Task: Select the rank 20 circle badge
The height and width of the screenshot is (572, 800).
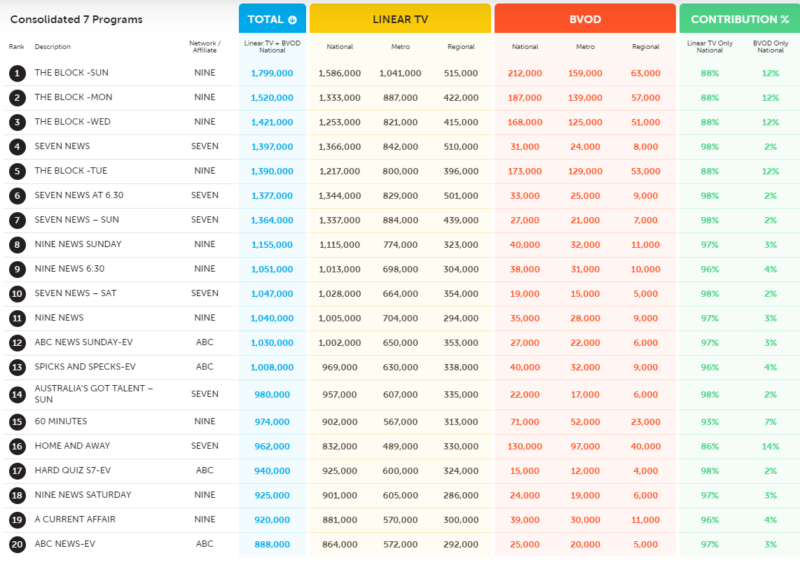Action: 17,544
